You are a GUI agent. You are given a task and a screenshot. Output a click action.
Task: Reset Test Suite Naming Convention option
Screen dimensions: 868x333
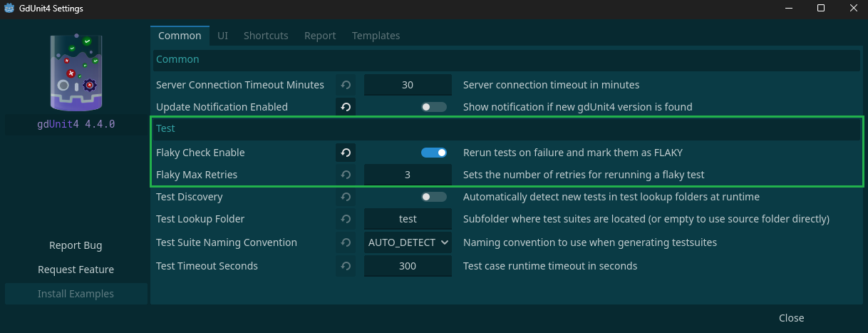click(x=346, y=242)
